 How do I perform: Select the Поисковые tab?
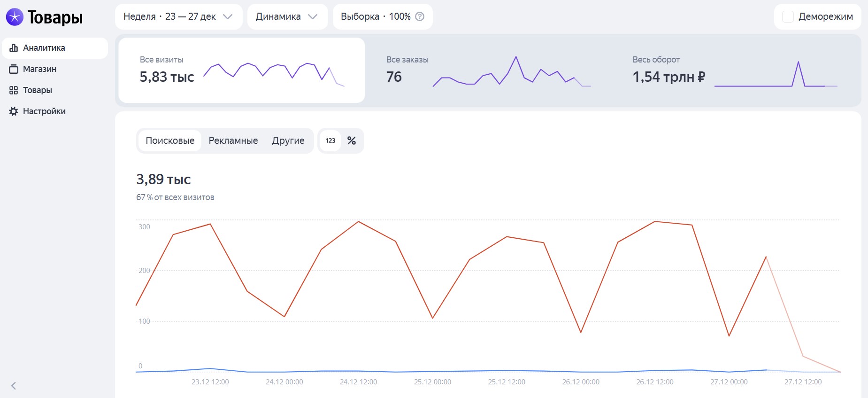170,140
